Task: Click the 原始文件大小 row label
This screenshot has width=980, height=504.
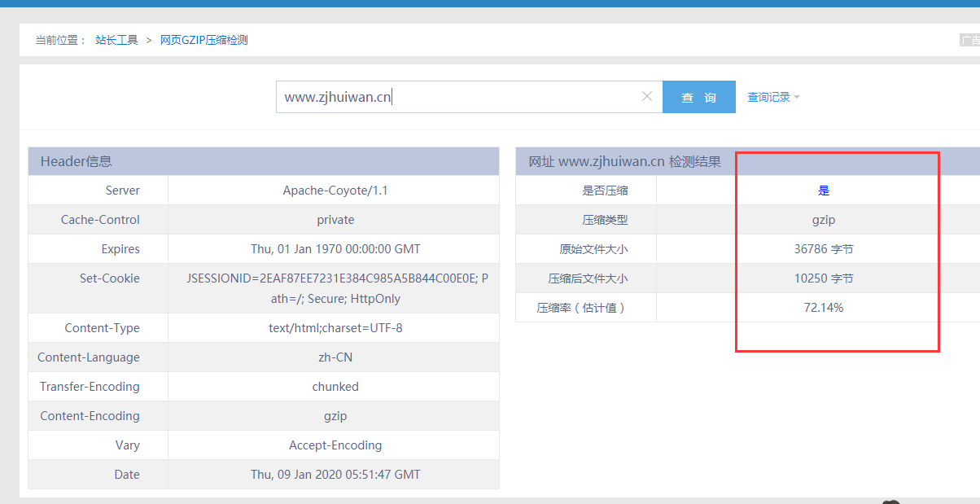Action: tap(594, 249)
